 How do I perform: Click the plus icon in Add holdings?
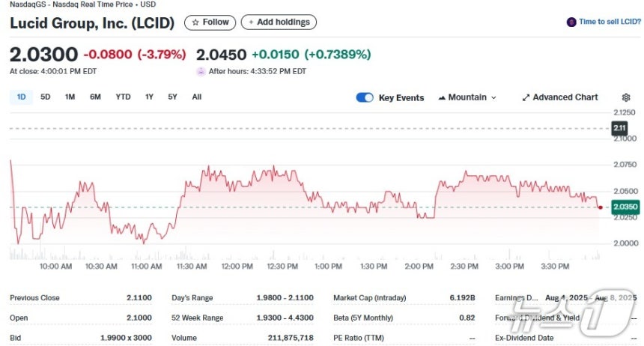pos(251,22)
